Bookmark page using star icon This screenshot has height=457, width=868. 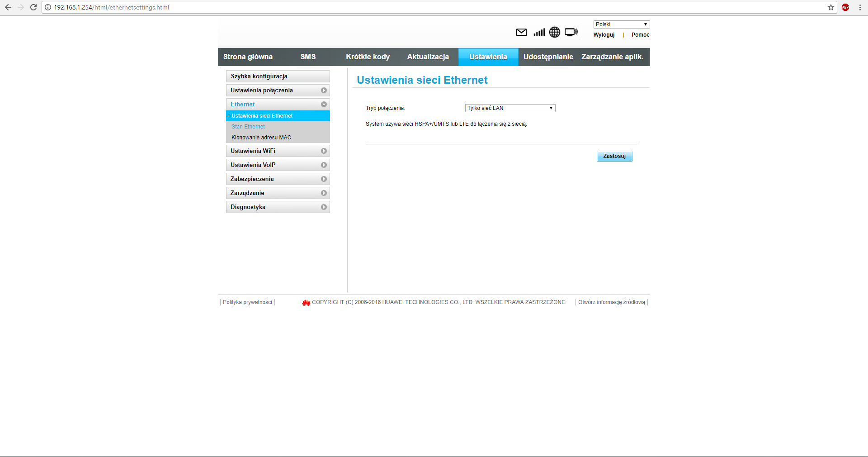pyautogui.click(x=831, y=7)
